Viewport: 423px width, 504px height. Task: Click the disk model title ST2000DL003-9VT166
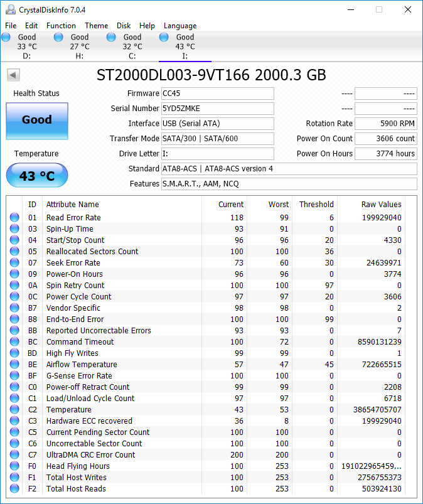coord(173,75)
